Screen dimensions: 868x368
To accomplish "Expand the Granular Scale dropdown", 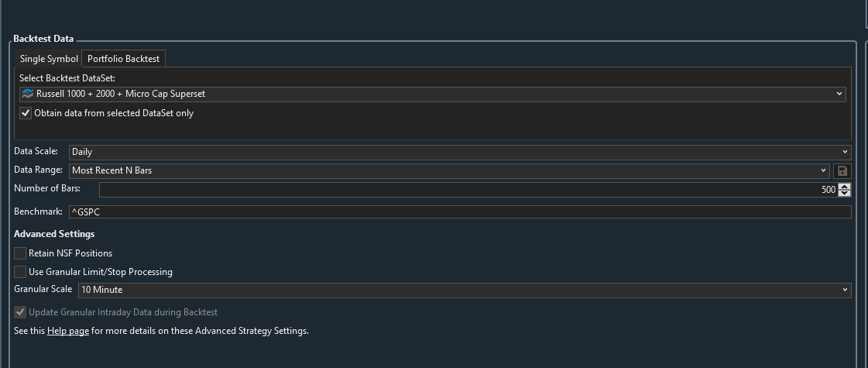I will (x=845, y=290).
